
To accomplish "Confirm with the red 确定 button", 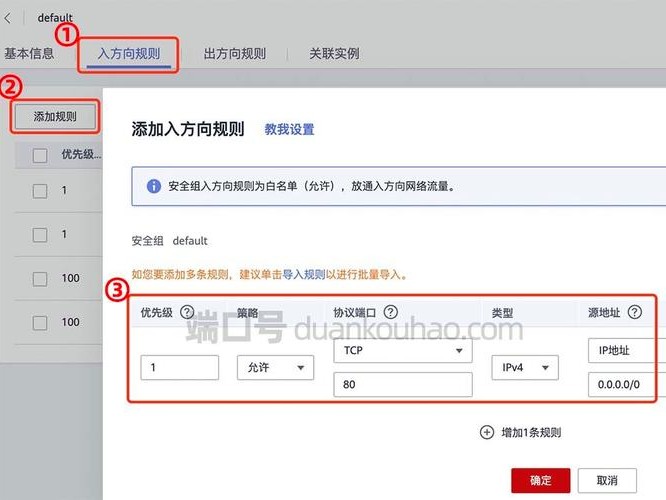I will click(541, 480).
